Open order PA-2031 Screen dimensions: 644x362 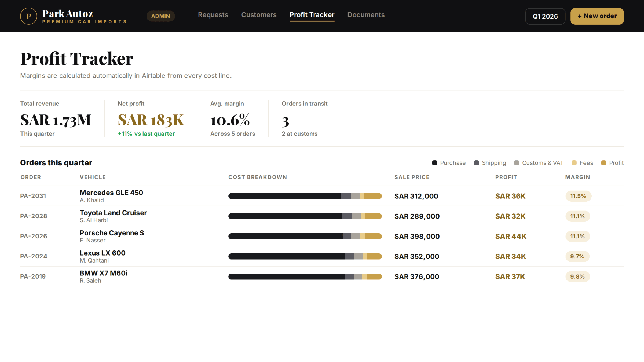33,196
